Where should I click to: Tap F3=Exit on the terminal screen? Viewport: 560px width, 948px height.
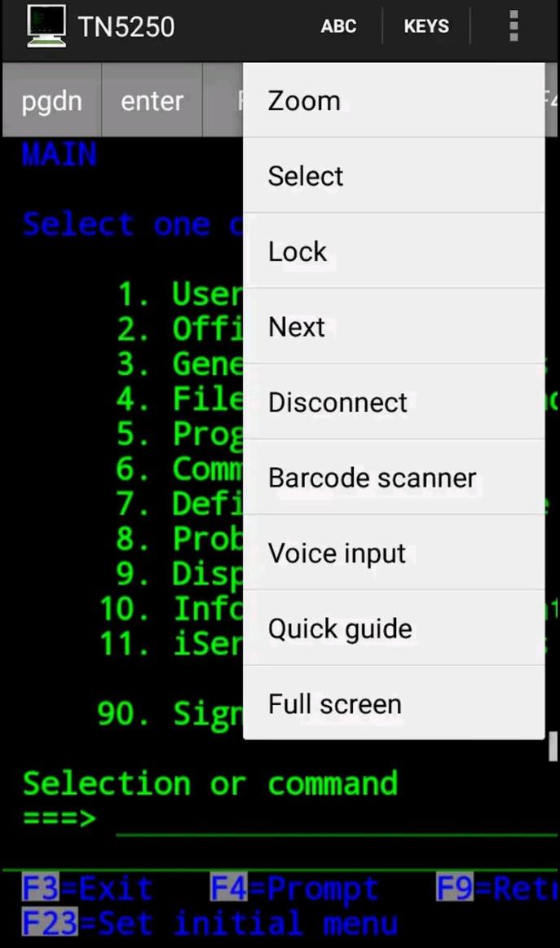[x=86, y=888]
